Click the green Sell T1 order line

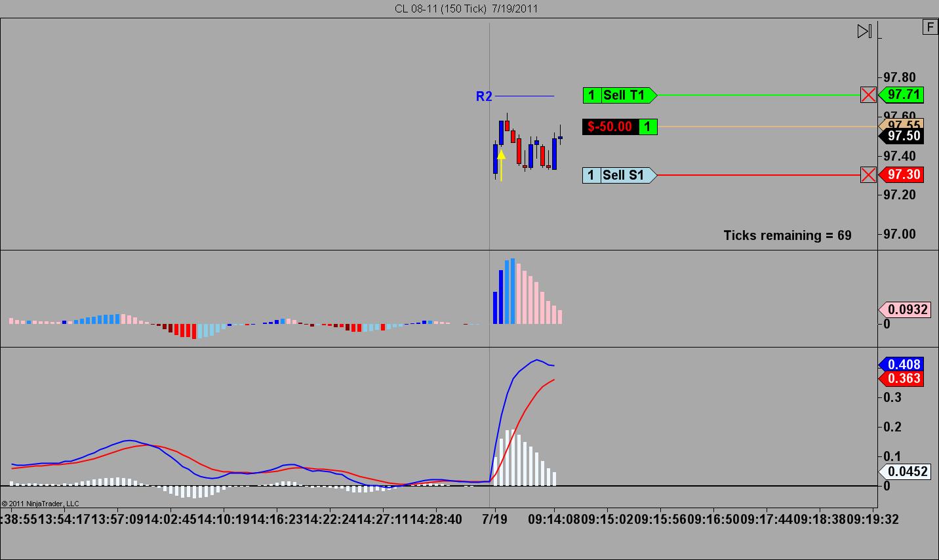758,95
